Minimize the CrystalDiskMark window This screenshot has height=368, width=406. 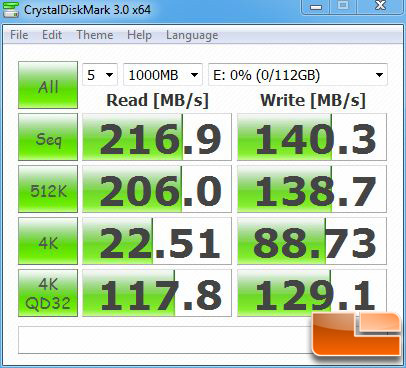click(x=316, y=7)
